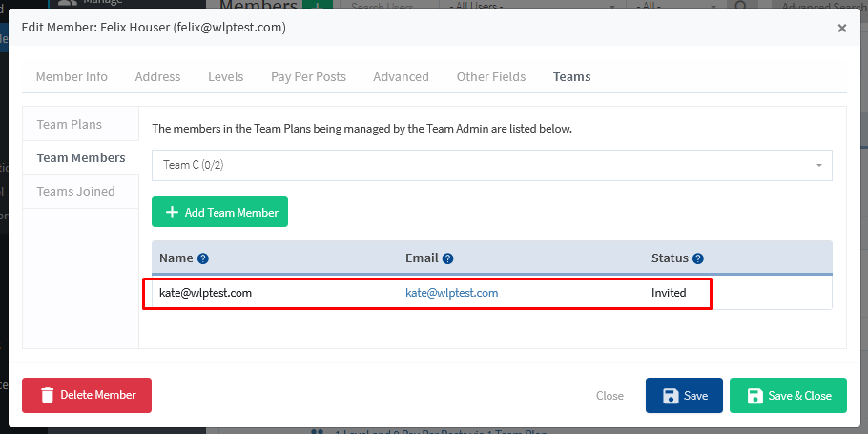The image size is (868, 434).
Task: Expand the Team C (0/2) dropdown
Action: (491, 165)
